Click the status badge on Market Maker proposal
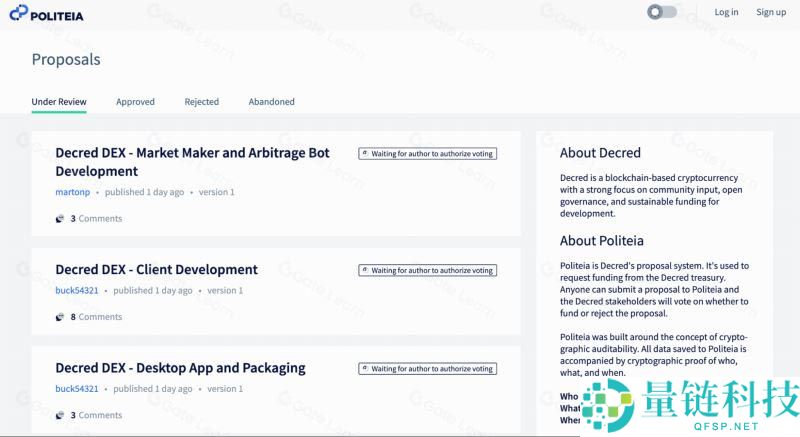Image resolution: width=800 pixels, height=437 pixels. coord(428,153)
